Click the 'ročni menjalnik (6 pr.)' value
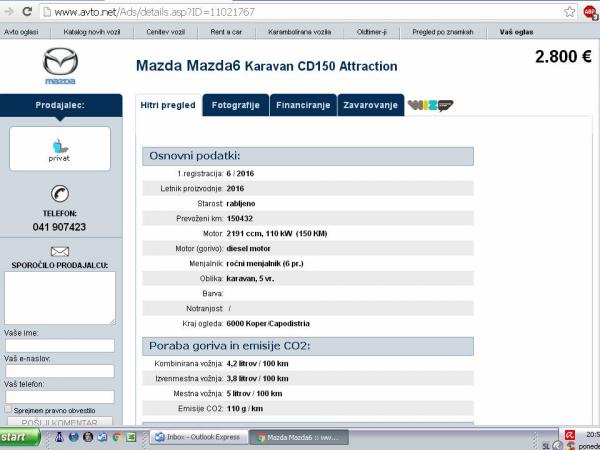The height and width of the screenshot is (450, 600). [265, 264]
